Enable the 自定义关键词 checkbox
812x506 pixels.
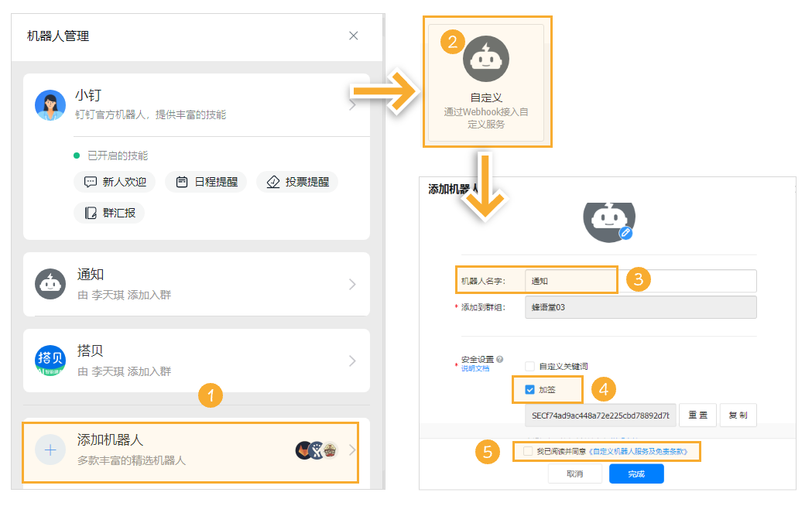(530, 366)
